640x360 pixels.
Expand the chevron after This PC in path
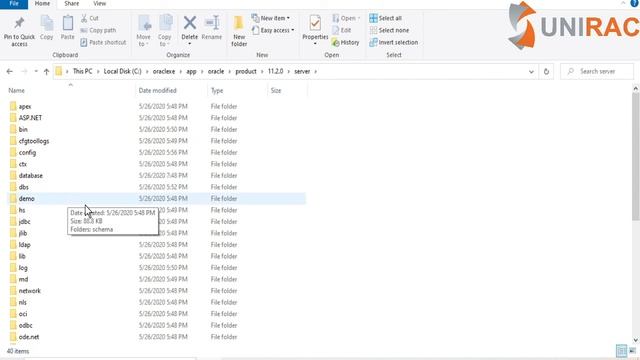[x=98, y=71]
